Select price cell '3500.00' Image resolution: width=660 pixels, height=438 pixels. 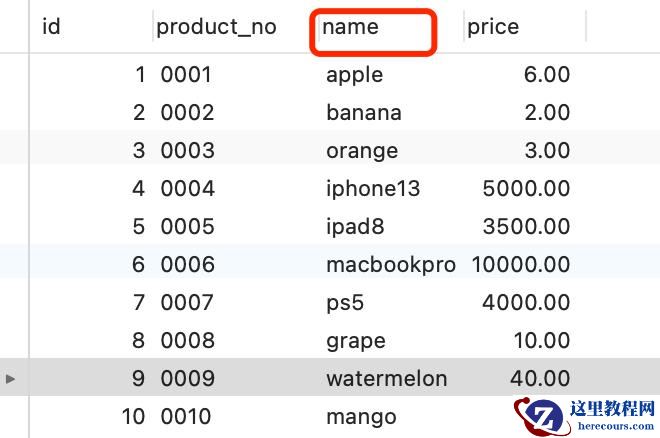(527, 227)
